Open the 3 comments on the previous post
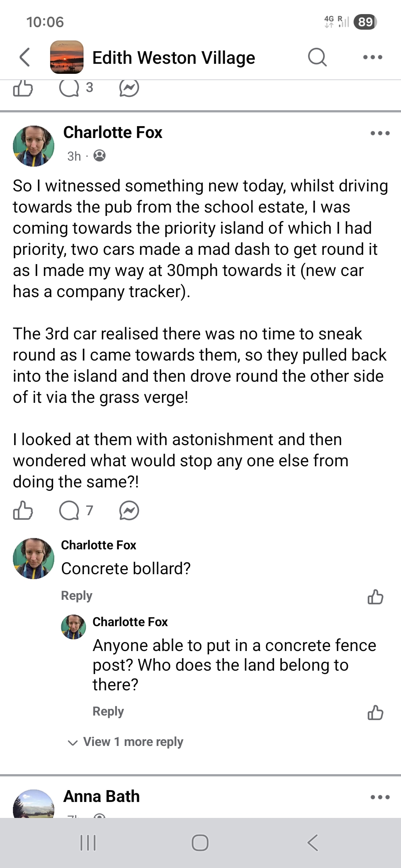401x868 pixels. [76, 88]
